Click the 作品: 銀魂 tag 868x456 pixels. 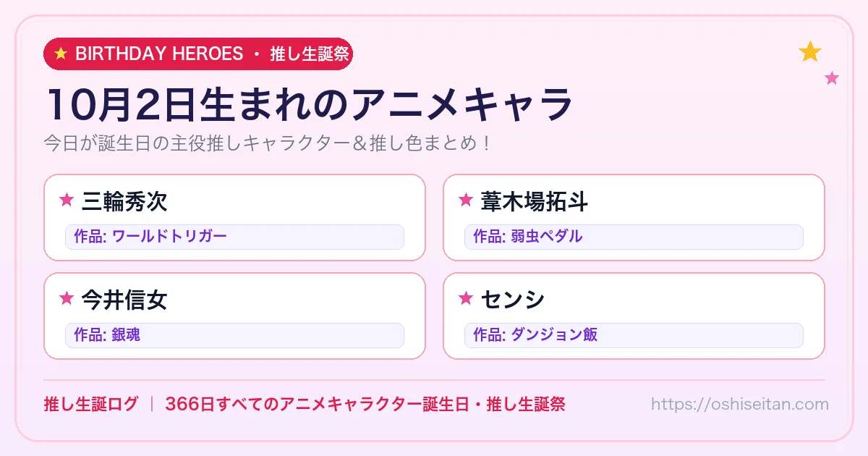tap(234, 335)
